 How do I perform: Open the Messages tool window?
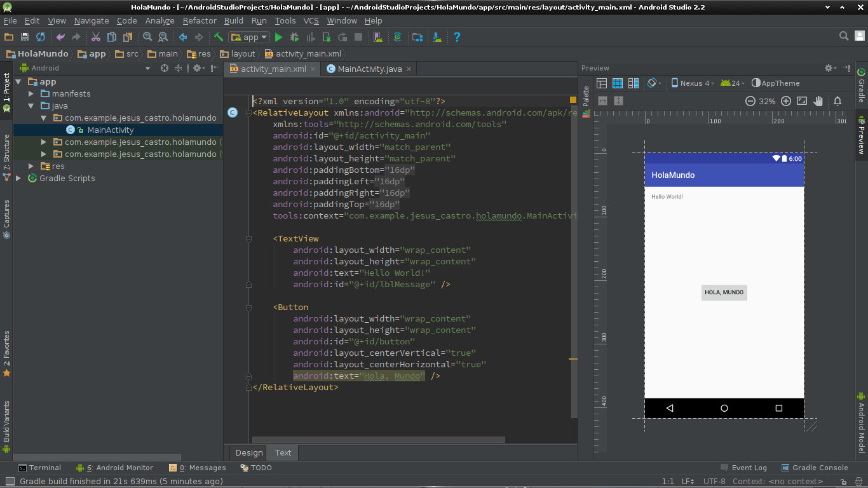198,468
